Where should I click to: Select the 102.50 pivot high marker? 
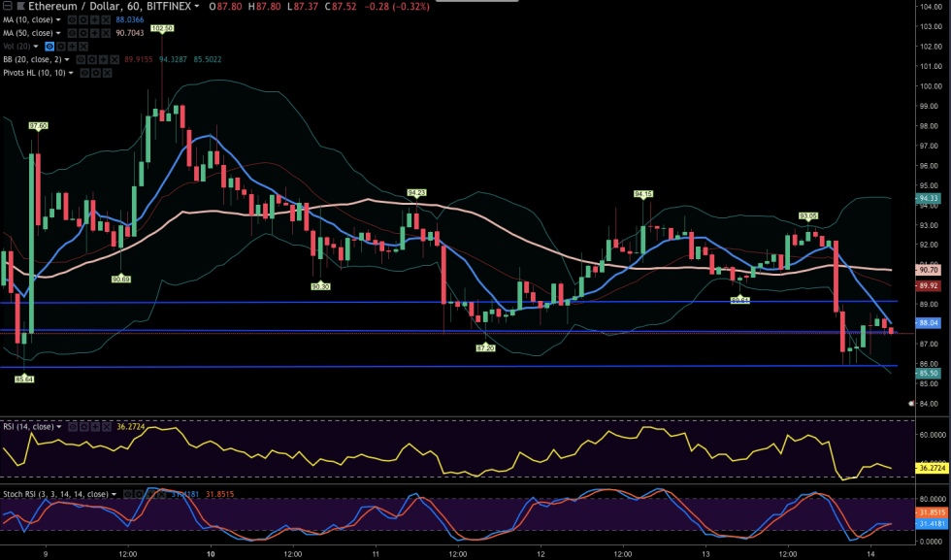point(162,29)
